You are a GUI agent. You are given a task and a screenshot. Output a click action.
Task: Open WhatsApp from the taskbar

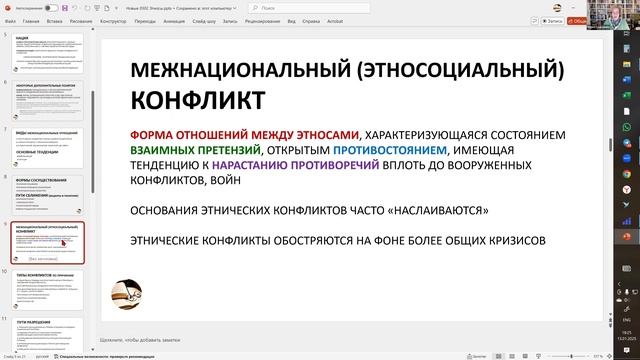[627, 127]
